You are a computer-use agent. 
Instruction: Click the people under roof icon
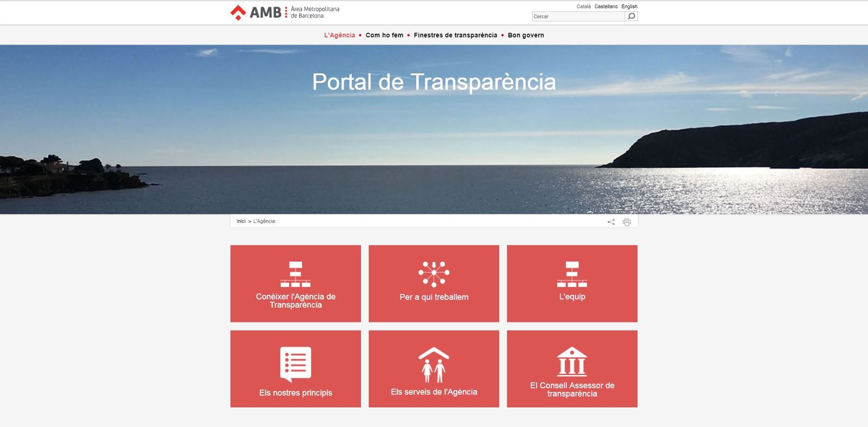click(433, 365)
